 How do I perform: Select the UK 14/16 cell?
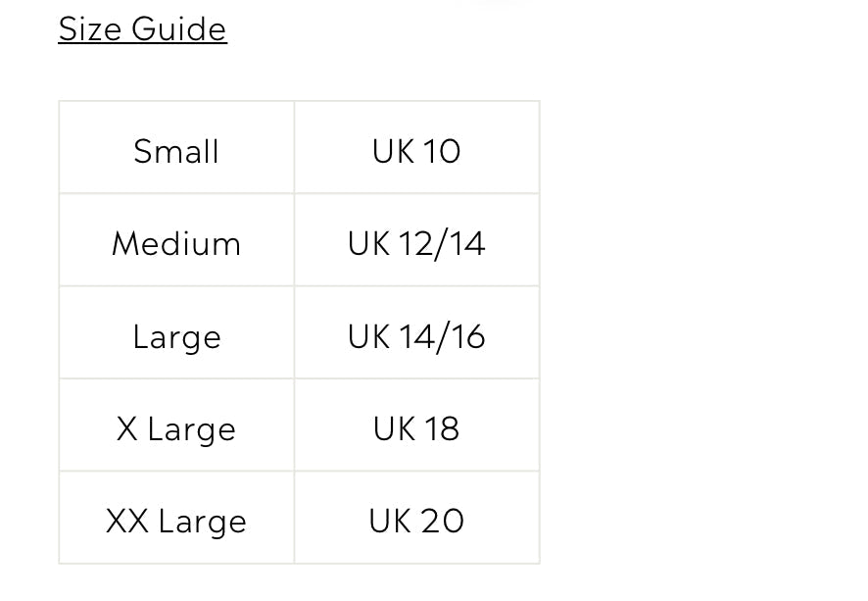[416, 336]
